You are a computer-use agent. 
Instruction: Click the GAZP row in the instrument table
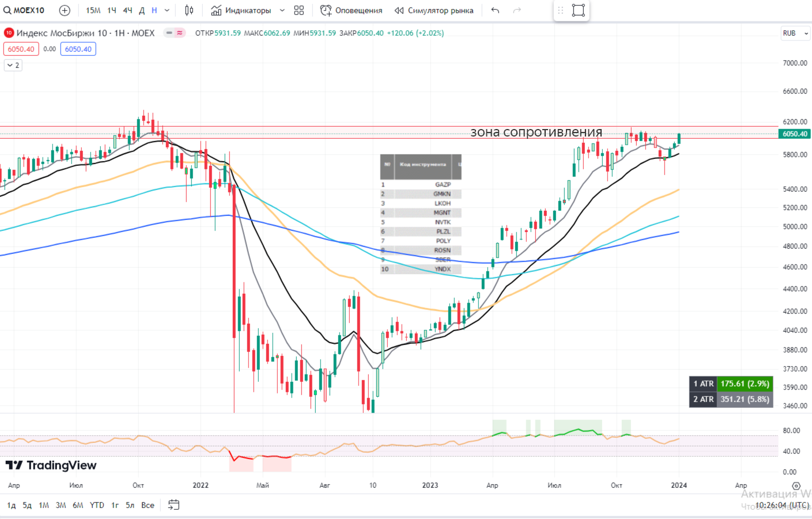pyautogui.click(x=421, y=185)
